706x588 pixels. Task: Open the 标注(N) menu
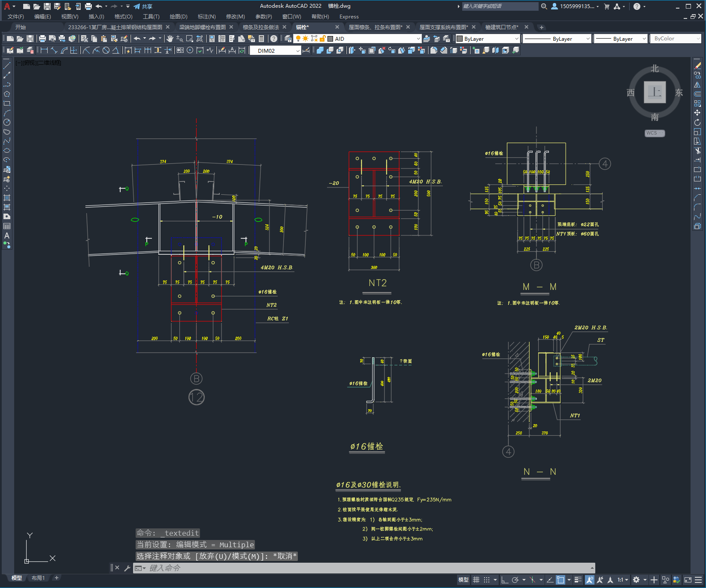[x=206, y=17]
